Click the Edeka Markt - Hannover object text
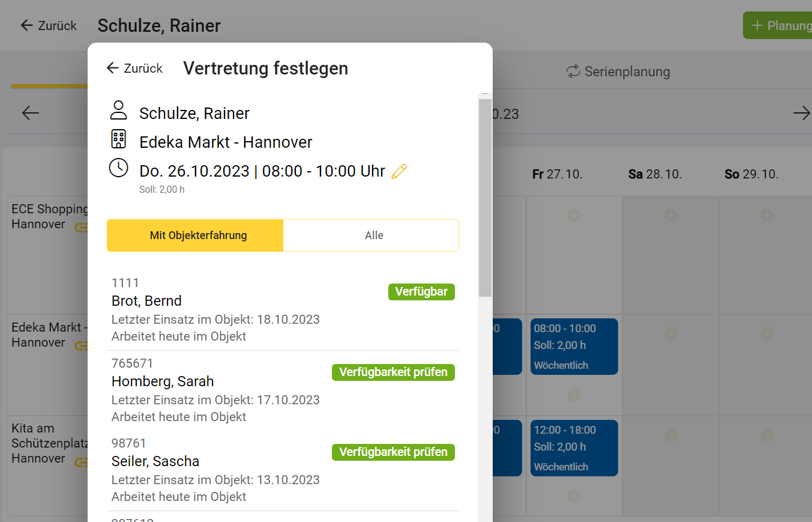The height and width of the screenshot is (522, 812). (226, 142)
